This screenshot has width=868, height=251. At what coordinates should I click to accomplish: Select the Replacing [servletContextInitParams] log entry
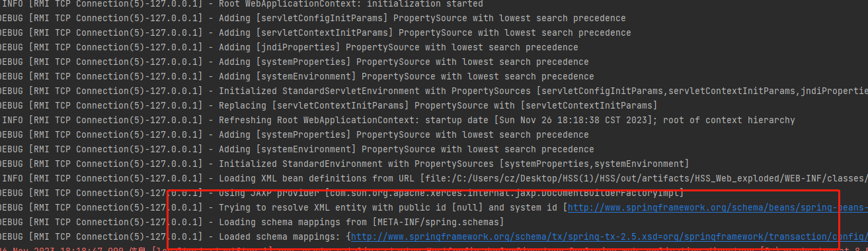(434, 105)
